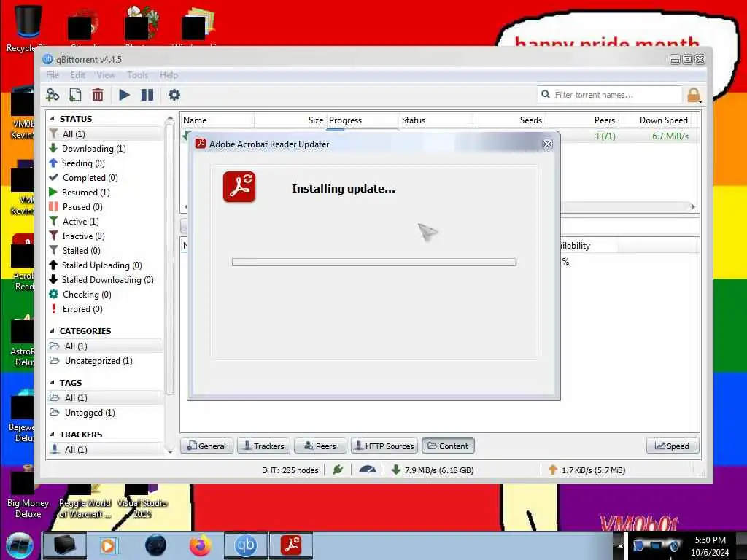The image size is (747, 560).
Task: Open the File menu in qBittorrent
Action: point(53,75)
